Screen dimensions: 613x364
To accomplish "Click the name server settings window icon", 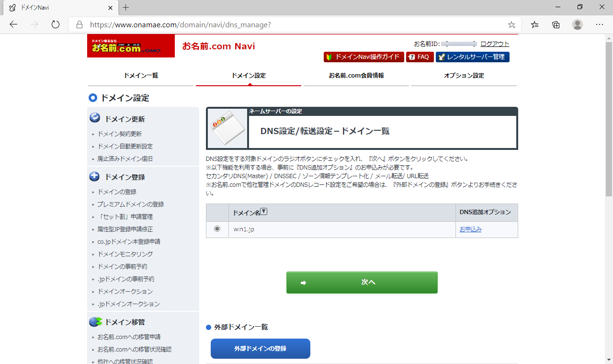I will (x=227, y=128).
